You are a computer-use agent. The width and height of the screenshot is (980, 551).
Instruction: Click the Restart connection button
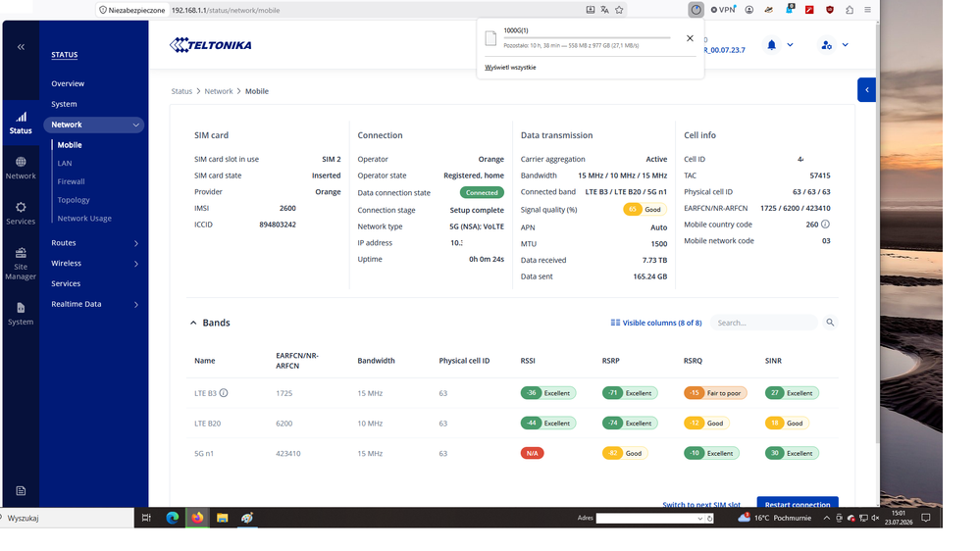(x=798, y=503)
